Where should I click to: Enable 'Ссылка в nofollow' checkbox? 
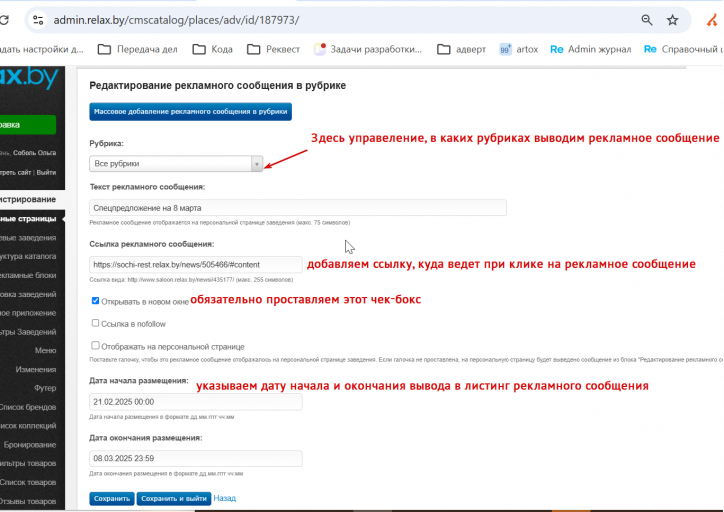95,323
